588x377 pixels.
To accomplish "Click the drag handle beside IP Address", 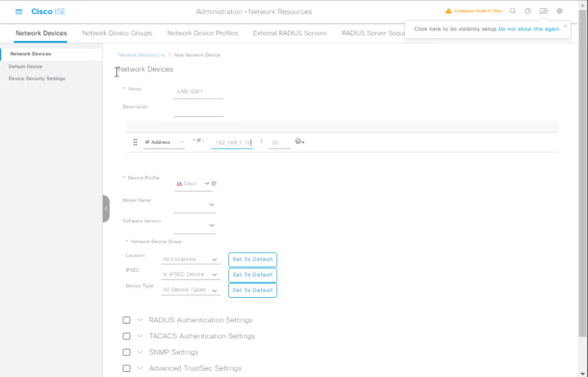I will coord(136,142).
